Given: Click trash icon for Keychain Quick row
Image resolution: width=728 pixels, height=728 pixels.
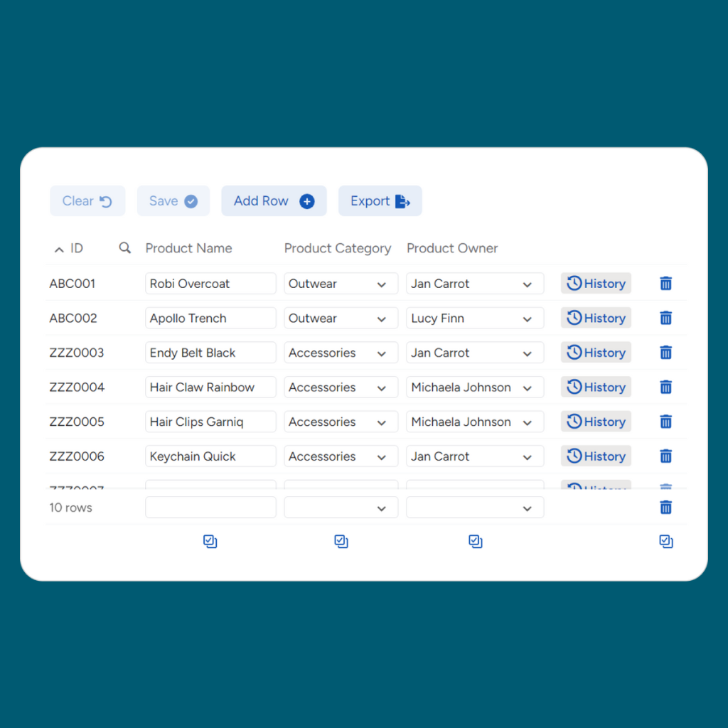Looking at the screenshot, I should click(x=665, y=456).
